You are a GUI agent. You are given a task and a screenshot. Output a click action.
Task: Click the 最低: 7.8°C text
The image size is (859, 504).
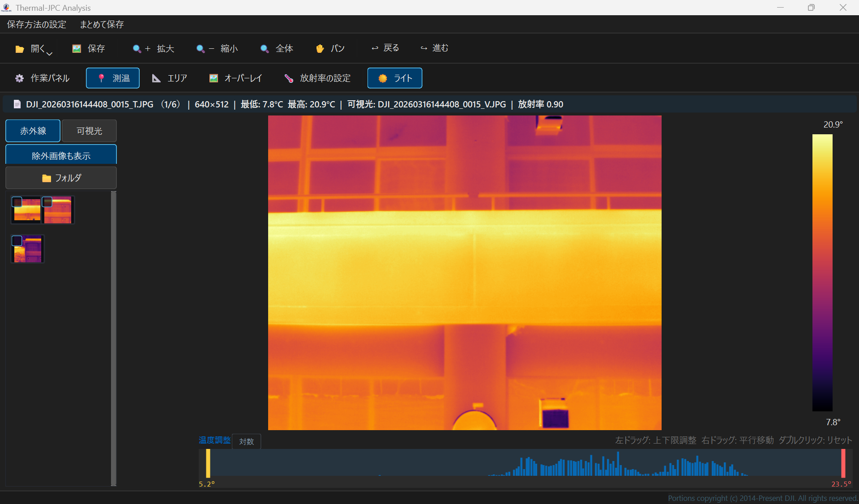[262, 104]
